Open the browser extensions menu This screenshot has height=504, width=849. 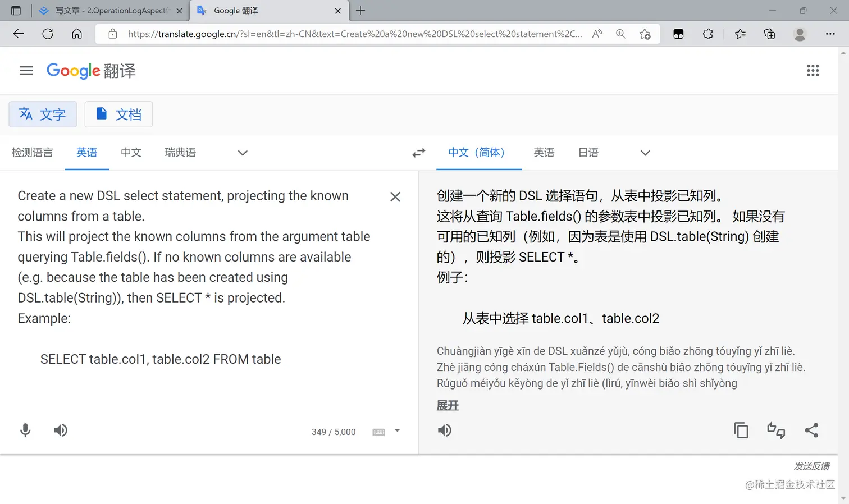pyautogui.click(x=708, y=34)
